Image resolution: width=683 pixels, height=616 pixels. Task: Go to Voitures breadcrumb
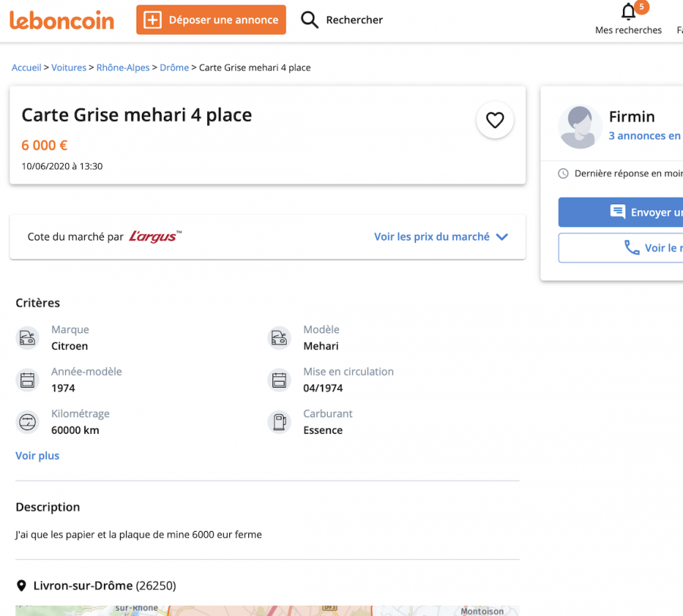click(x=69, y=68)
